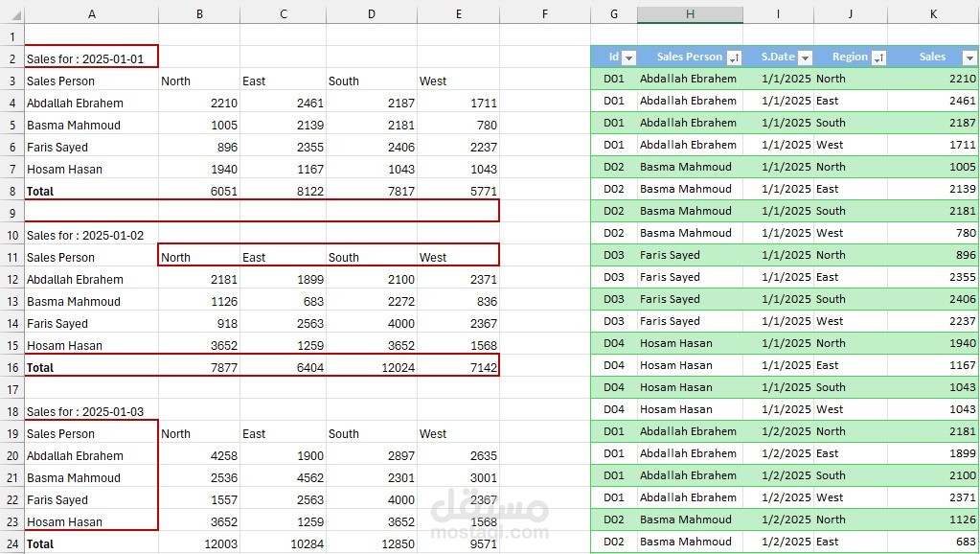The width and height of the screenshot is (980, 554).
Task: Click the Total value 6404
Action: coord(310,368)
